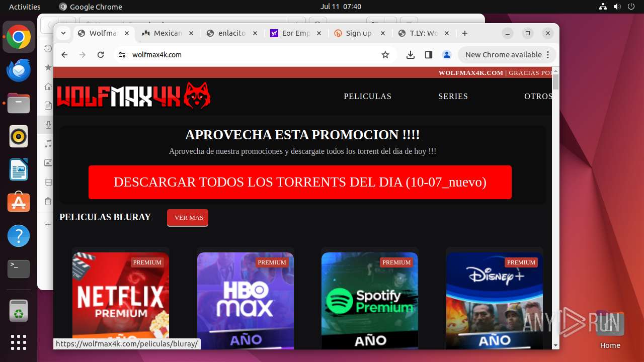The image size is (644, 362).
Task: Click the scrollbar down arrow
Action: click(555, 346)
